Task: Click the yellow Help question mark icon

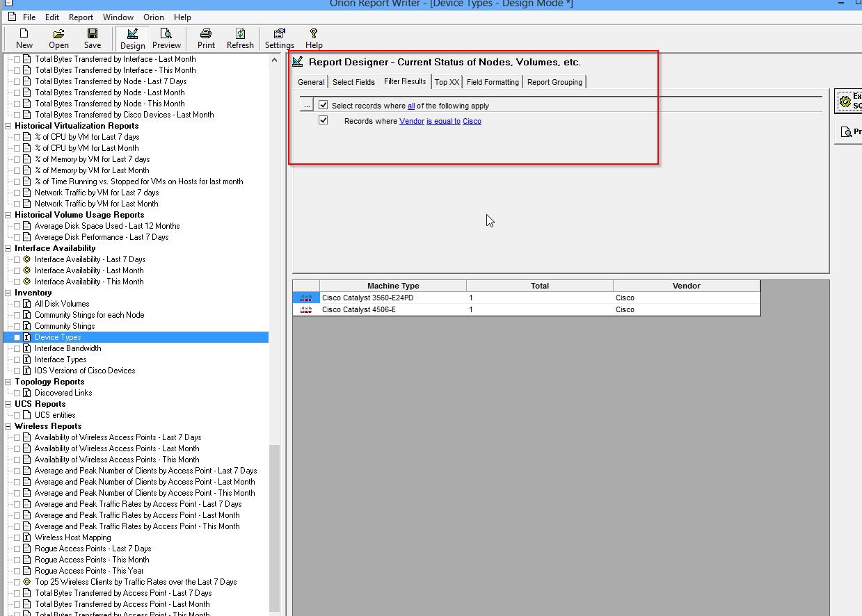Action: pos(314,33)
